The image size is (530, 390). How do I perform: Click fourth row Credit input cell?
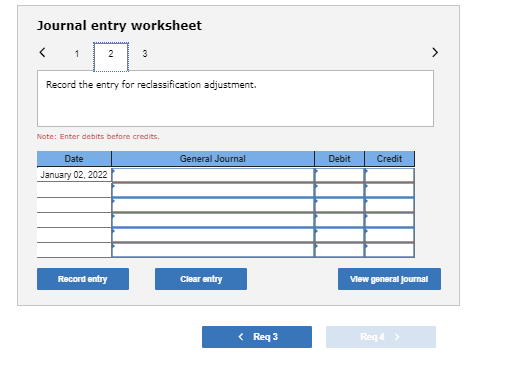point(389,220)
